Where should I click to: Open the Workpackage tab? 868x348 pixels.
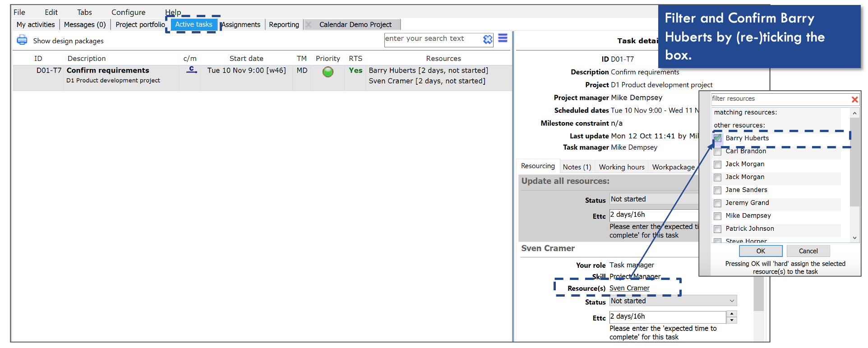[x=673, y=167]
